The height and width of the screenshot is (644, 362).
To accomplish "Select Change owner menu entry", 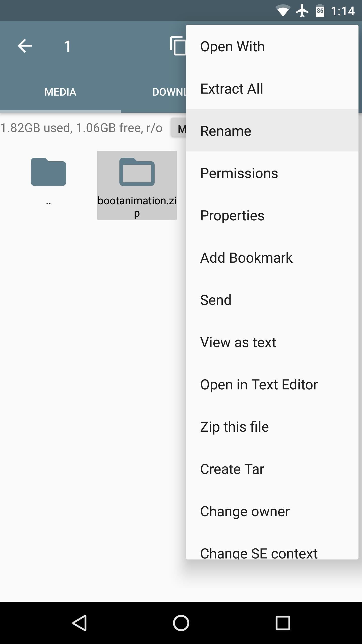I will pyautogui.click(x=272, y=511).
